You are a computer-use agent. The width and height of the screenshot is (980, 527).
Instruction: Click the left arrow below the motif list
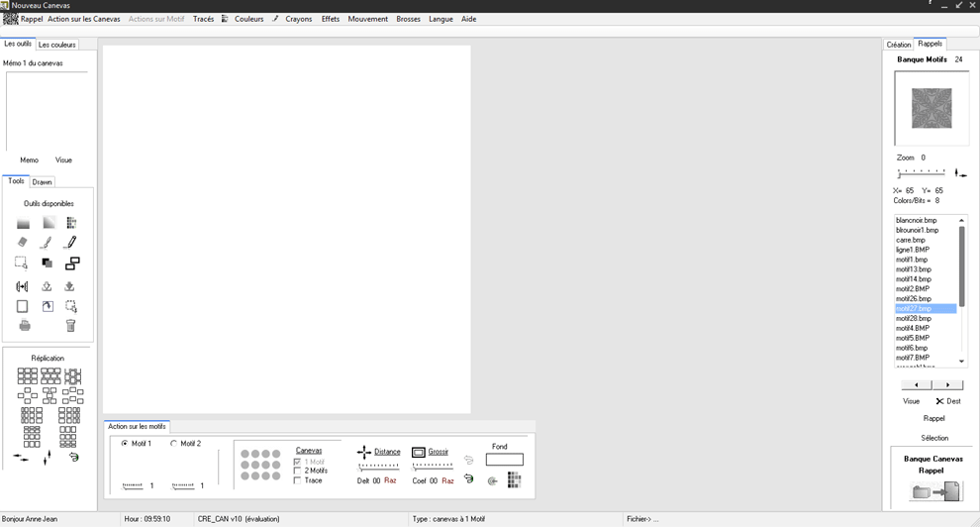917,384
